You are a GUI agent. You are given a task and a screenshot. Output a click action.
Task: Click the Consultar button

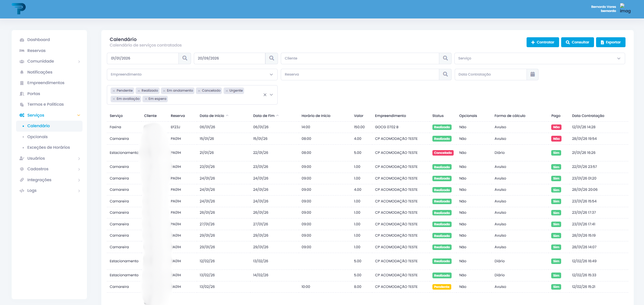click(x=578, y=42)
